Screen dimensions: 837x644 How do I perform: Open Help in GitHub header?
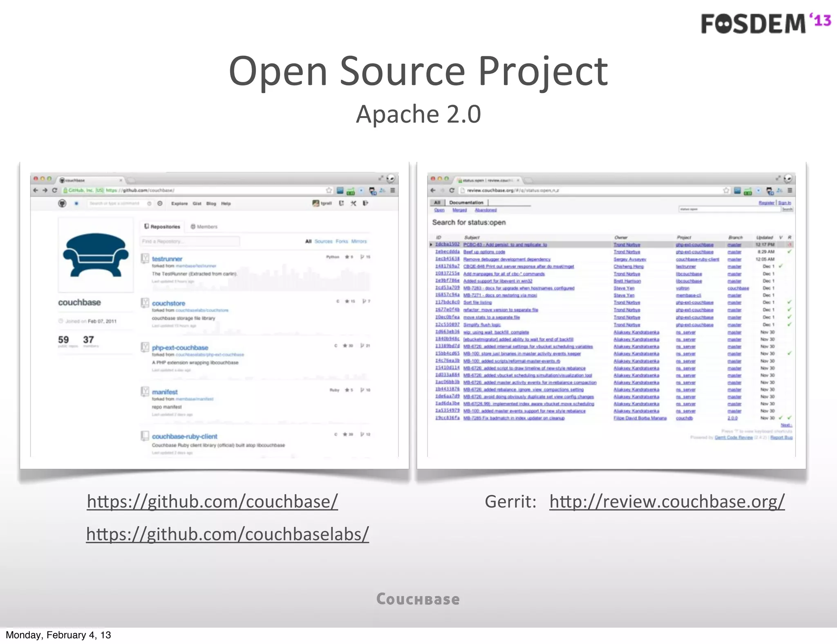click(226, 203)
